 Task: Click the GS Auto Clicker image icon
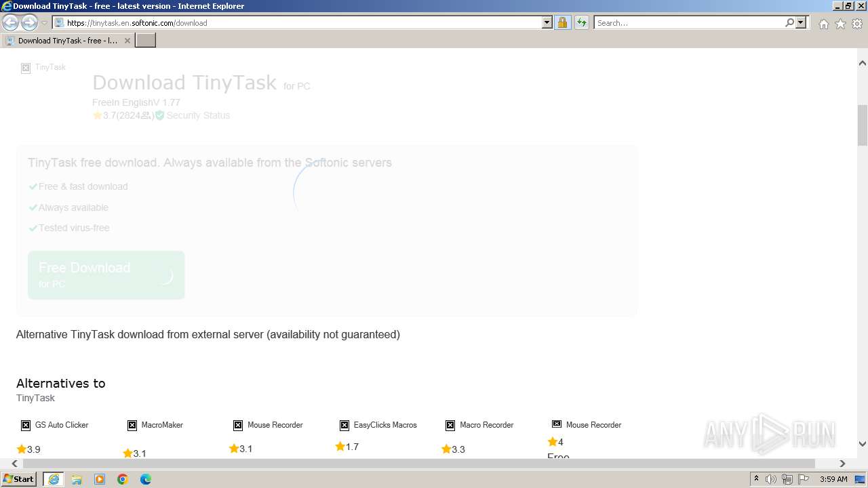[x=26, y=425]
